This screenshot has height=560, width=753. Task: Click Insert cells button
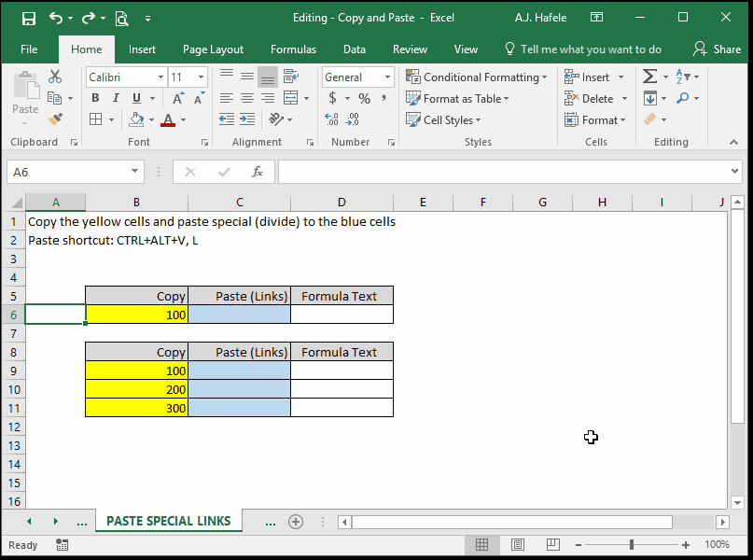tap(587, 77)
